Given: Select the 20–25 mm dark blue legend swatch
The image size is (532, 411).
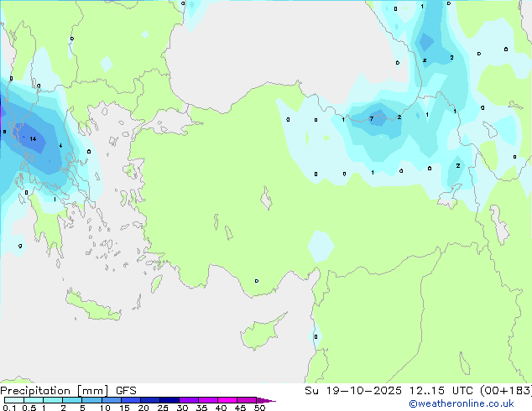Looking at the screenshot, I should pos(150,400).
